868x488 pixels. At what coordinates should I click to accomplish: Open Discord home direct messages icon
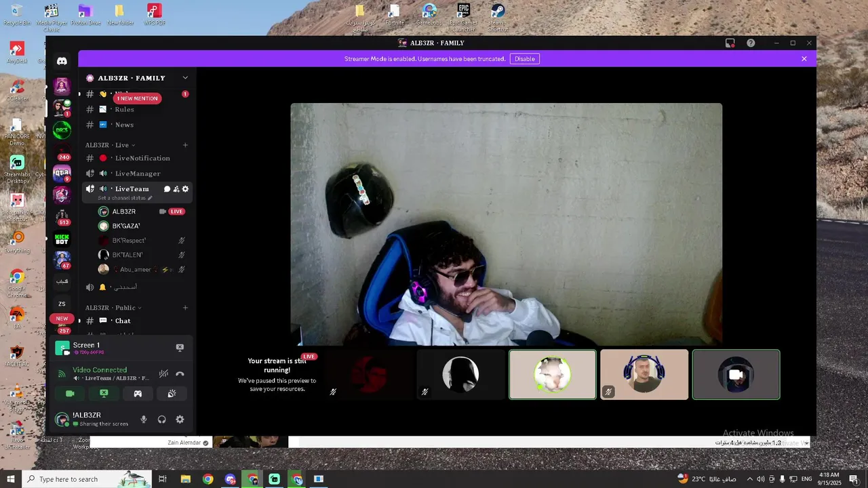coord(62,61)
